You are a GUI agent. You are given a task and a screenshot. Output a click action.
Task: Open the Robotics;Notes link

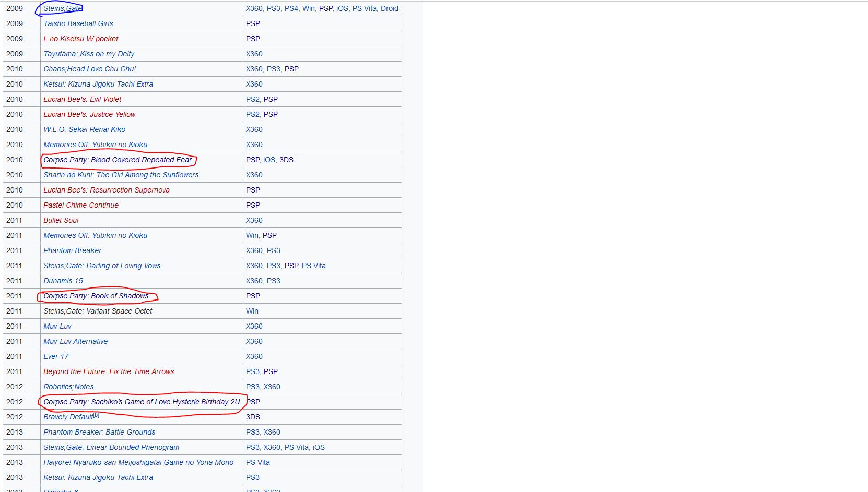[x=68, y=387]
